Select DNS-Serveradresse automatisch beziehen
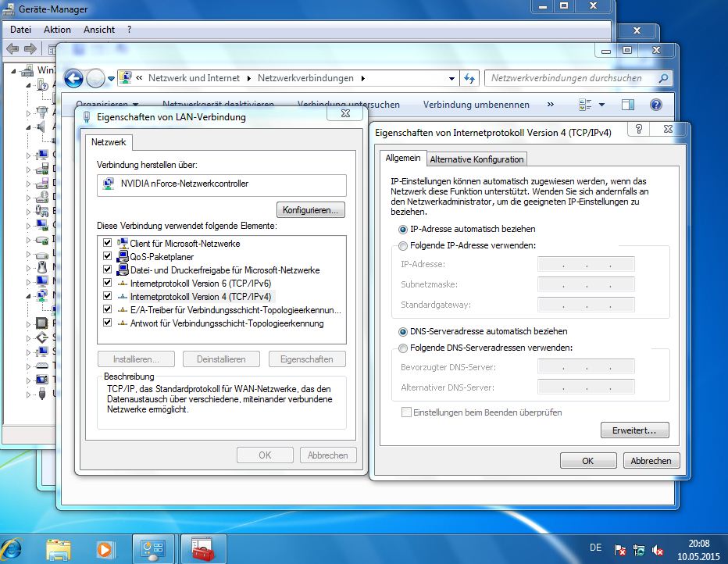 click(403, 332)
